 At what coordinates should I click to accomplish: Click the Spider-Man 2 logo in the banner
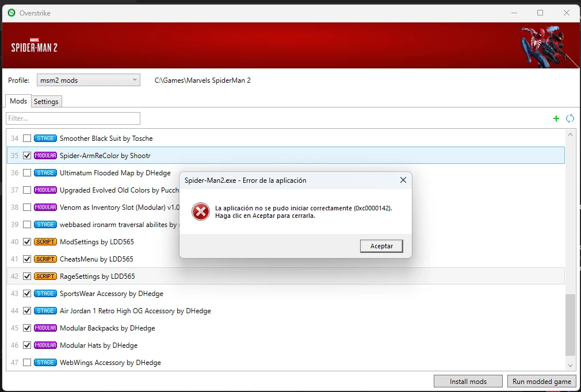[x=34, y=45]
